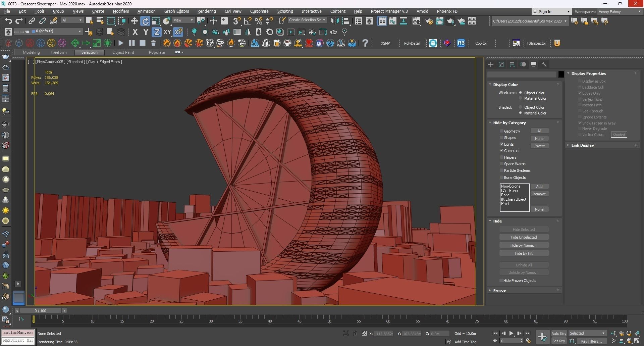Restrict transform to the Y axis
Viewport: 644px width, 349px height.
(x=146, y=32)
